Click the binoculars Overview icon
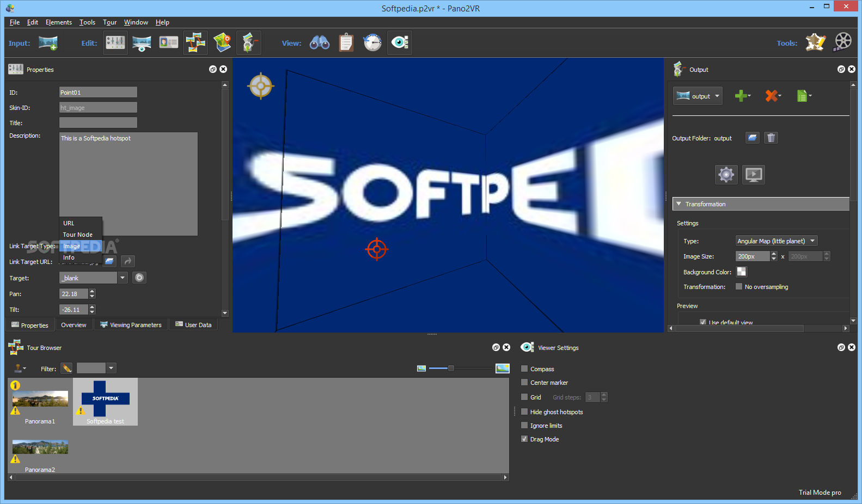 click(x=320, y=42)
